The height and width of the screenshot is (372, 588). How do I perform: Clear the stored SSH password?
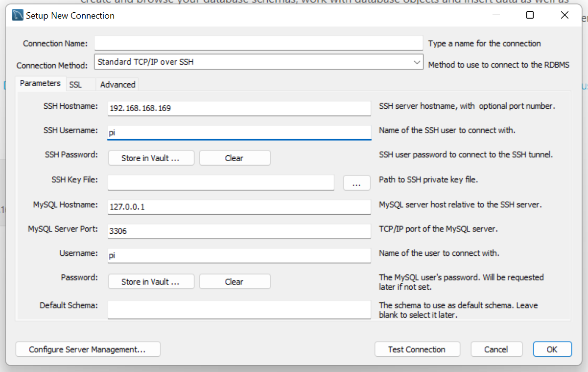pyautogui.click(x=235, y=158)
